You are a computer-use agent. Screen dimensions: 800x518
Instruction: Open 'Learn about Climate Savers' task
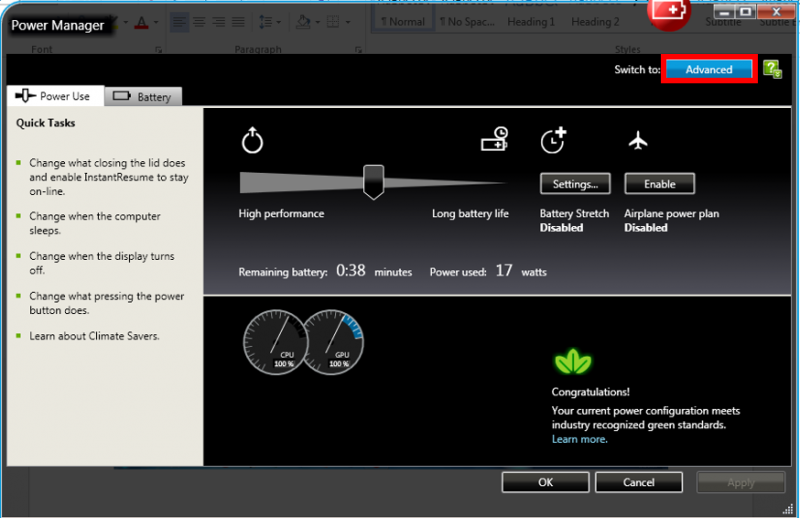click(94, 336)
